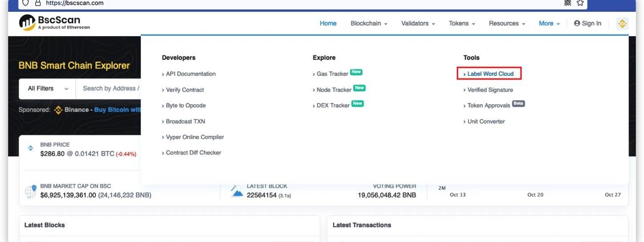
Task: Click the shield icon in address bar
Action: coord(26,3)
